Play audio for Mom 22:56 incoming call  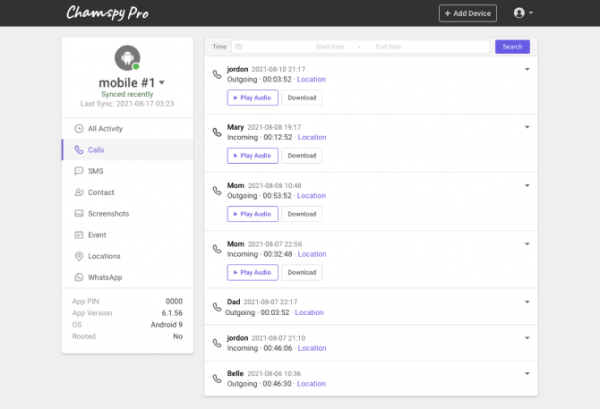253,272
